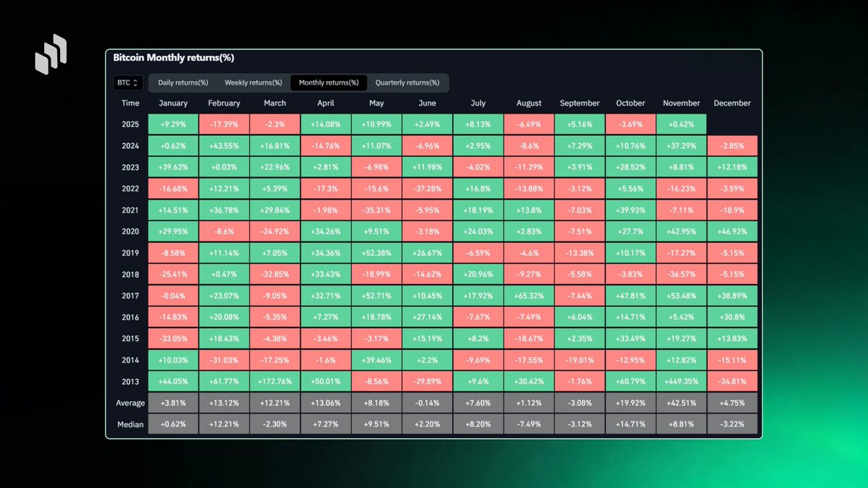The width and height of the screenshot is (868, 488).
Task: Click the 2017 row label
Action: (130, 295)
